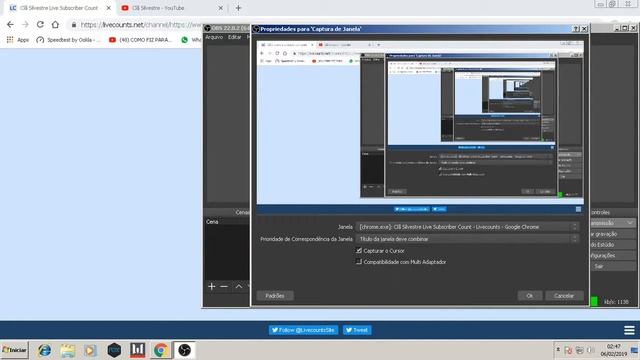Go back in the Chrome browser
Viewport: 640px width, 360px height.
tap(10, 24)
